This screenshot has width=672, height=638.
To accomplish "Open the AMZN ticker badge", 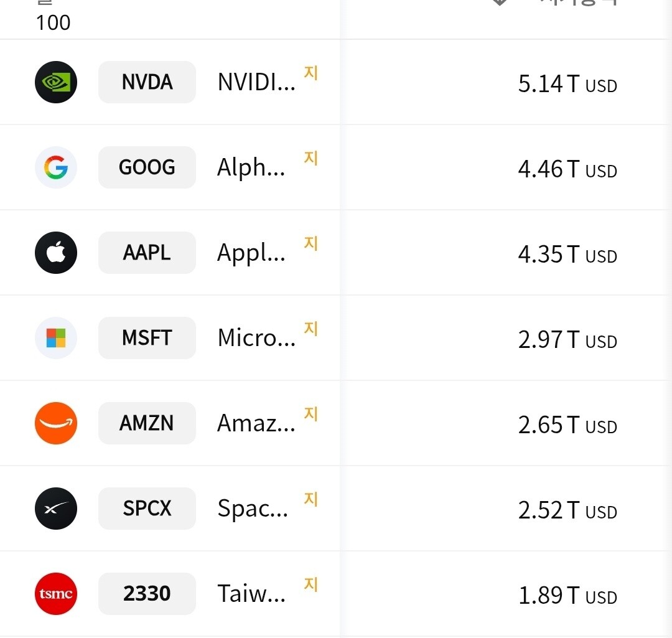I will 147,423.
